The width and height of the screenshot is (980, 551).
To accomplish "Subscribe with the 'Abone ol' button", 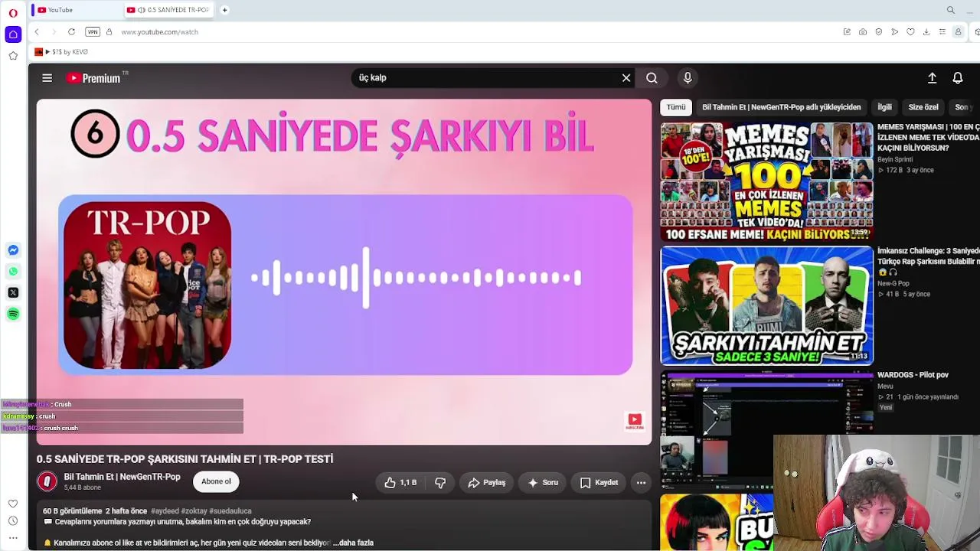I will click(216, 481).
